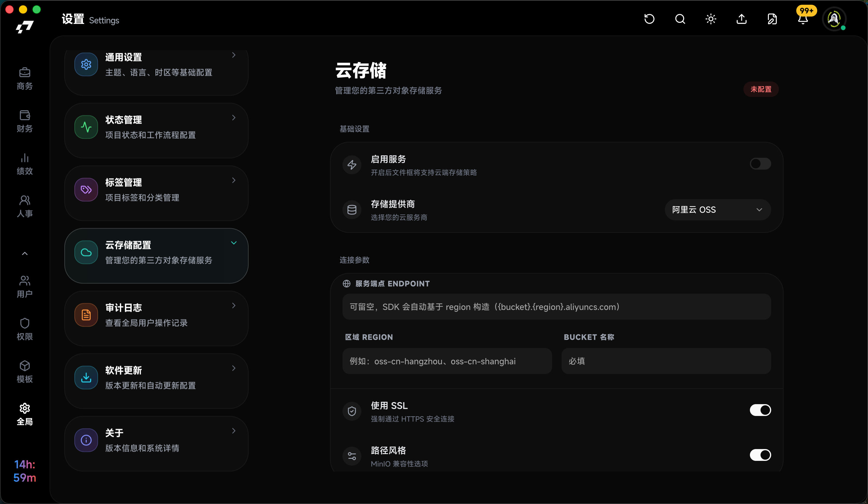This screenshot has width=868, height=504.
Task: Click the 标签管理 tag icon
Action: [86, 189]
